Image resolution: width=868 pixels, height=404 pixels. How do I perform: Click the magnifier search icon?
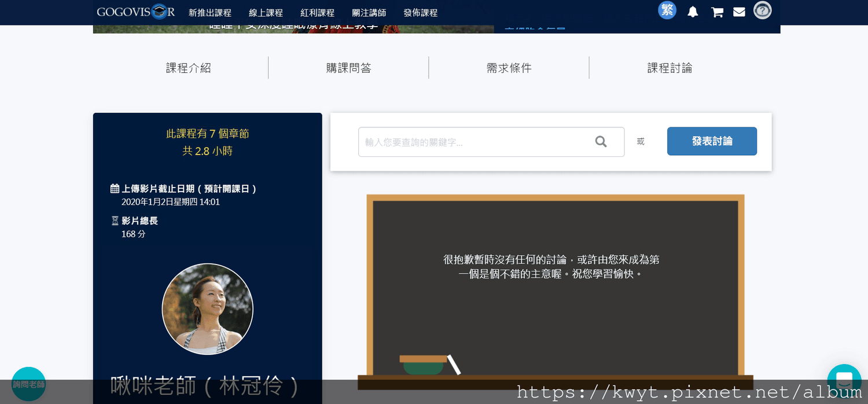click(601, 142)
